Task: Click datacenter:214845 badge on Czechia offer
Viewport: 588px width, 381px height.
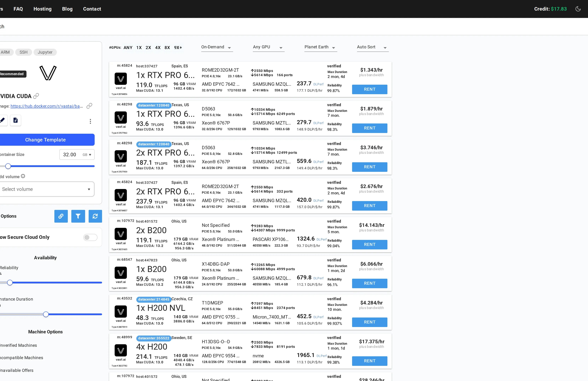Action: click(x=154, y=299)
